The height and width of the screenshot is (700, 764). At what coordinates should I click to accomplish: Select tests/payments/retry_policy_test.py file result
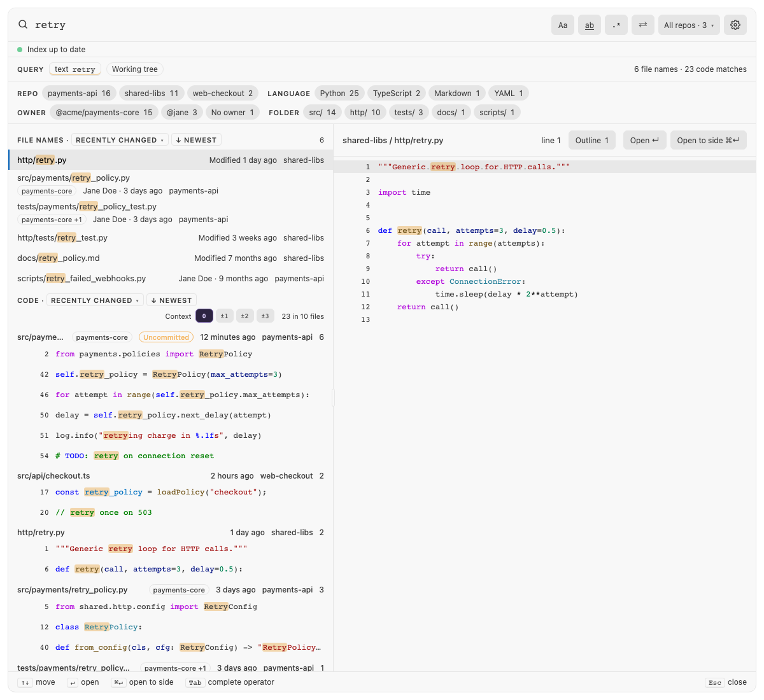click(x=171, y=213)
